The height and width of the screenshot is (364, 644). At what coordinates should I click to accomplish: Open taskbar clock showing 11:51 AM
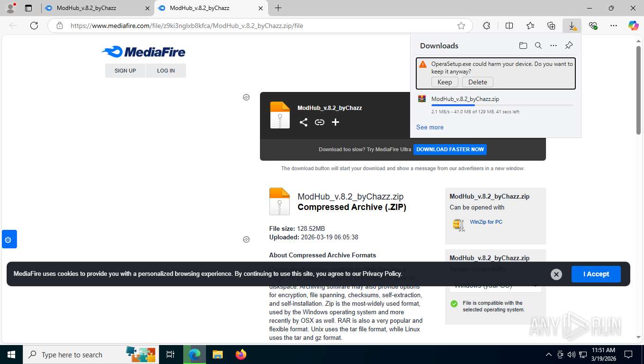point(603,355)
